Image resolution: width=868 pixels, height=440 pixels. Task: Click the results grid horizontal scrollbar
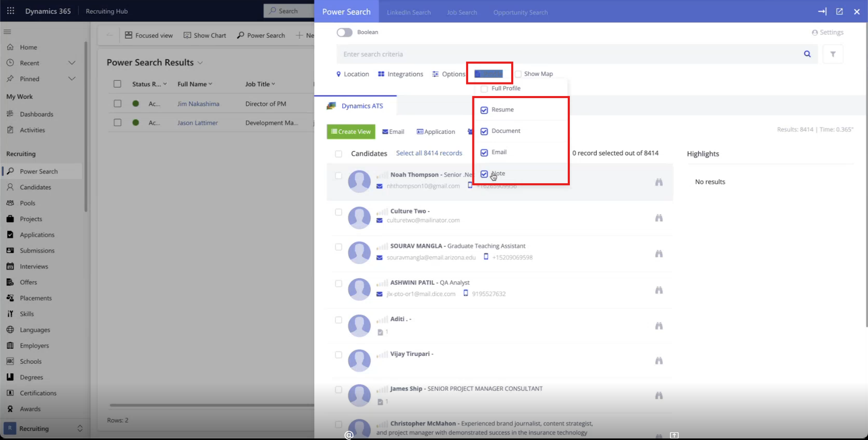[212, 405]
